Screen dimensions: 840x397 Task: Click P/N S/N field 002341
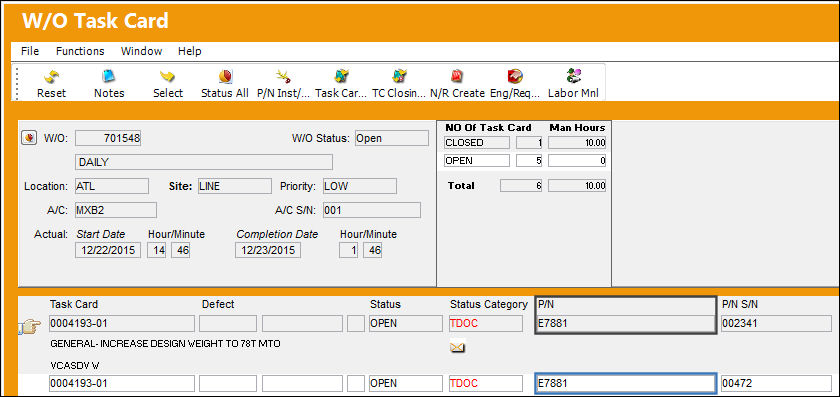[776, 324]
